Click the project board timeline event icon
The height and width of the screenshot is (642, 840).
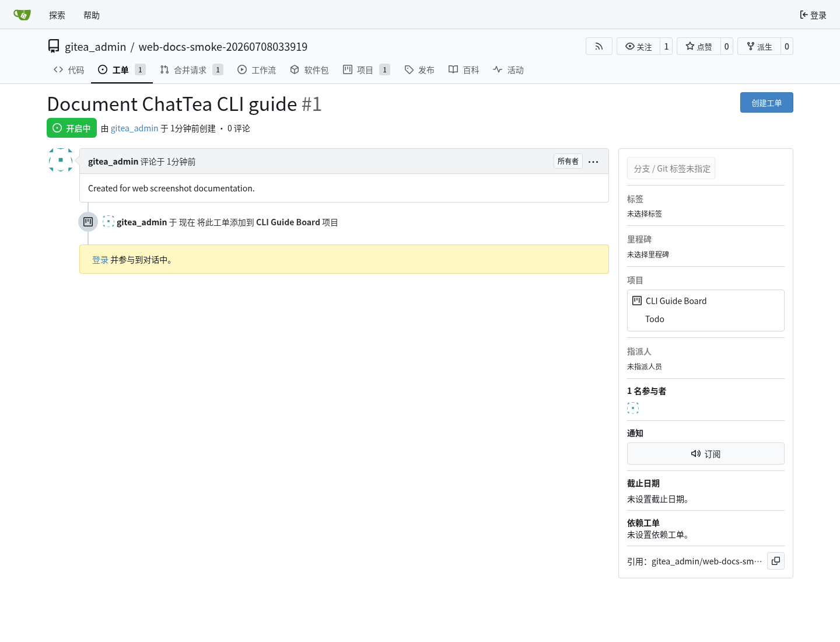88,222
